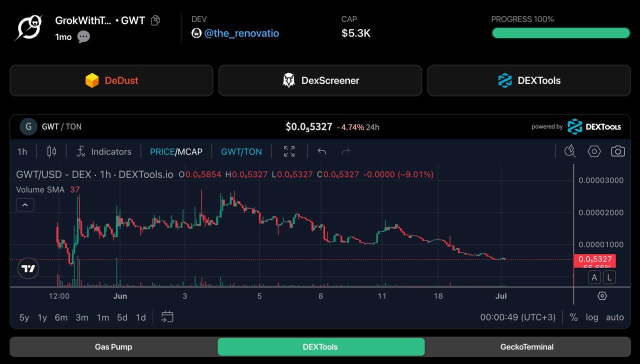Image resolution: width=640 pixels, height=364 pixels.
Task: Click the GWT/USD - DEX chart title
Action: (94, 174)
